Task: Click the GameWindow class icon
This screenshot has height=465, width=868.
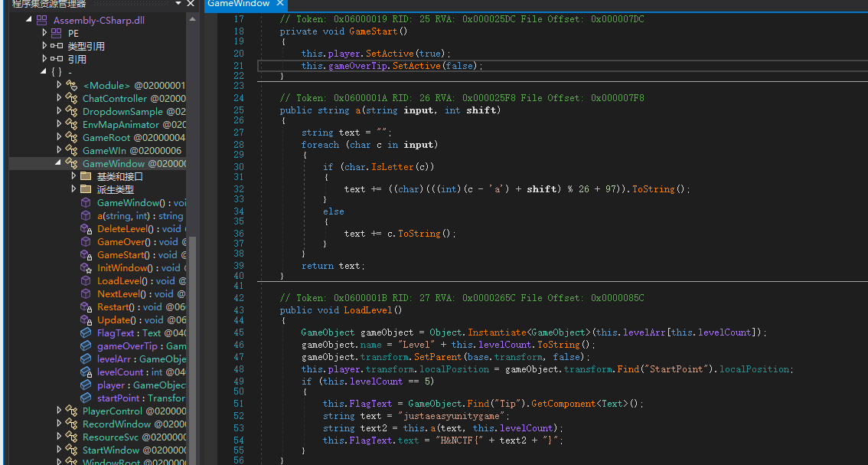Action: point(71,163)
